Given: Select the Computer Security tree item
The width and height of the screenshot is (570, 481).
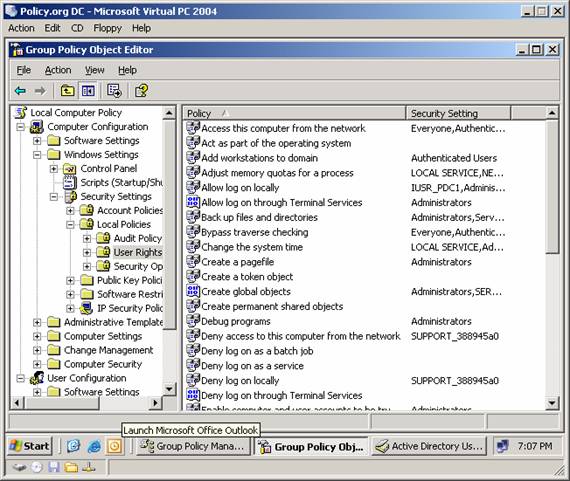Looking at the screenshot, I should click(x=103, y=364).
